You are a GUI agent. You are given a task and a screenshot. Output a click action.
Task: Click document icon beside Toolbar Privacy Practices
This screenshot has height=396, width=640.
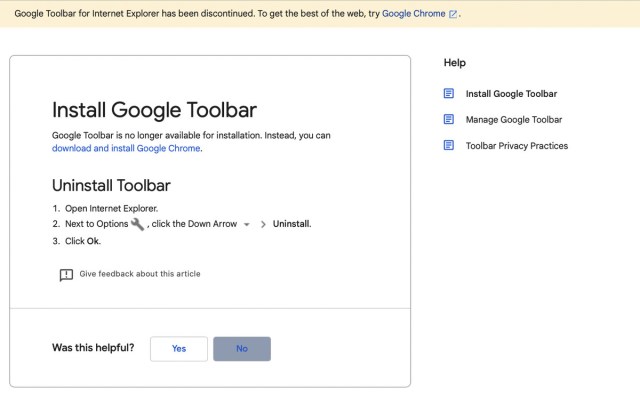coord(449,145)
